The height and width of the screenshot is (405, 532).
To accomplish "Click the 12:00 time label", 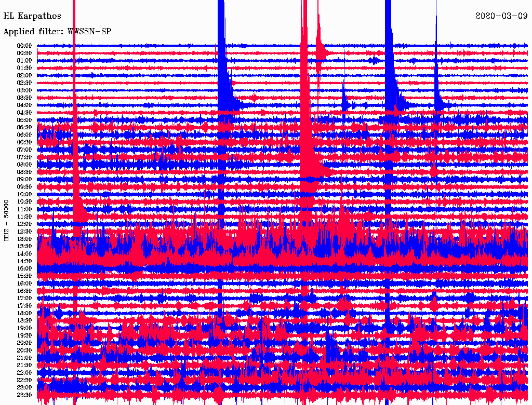I will pos(24,224).
